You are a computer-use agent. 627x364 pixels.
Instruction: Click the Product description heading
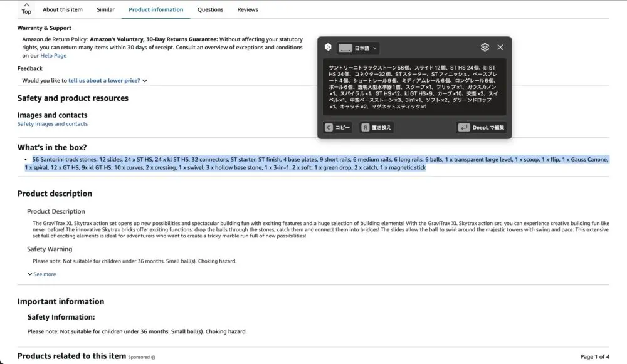click(x=55, y=194)
